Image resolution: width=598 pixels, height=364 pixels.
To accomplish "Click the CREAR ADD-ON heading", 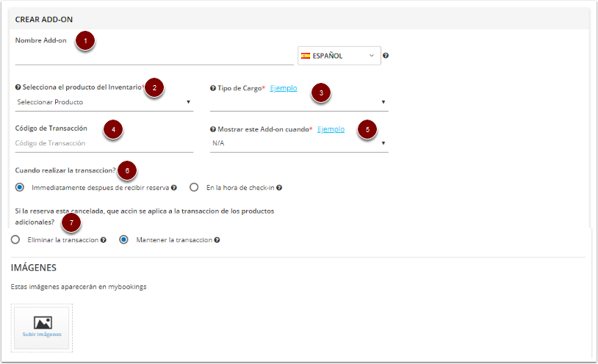I will click(44, 19).
